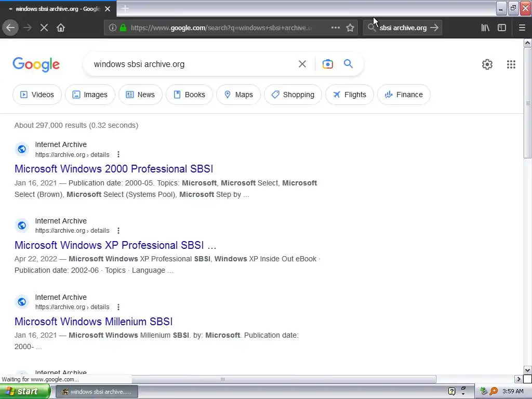This screenshot has height=399, width=532.
Task: Open the Google apps grid
Action: pyautogui.click(x=511, y=64)
